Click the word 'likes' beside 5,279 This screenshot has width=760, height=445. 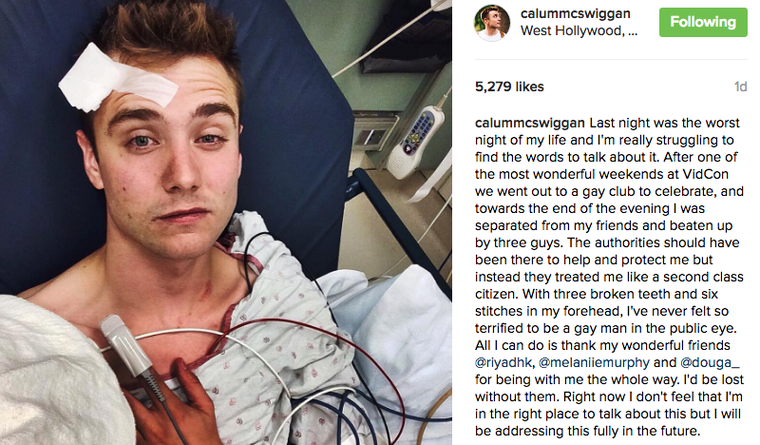pyautogui.click(x=530, y=86)
